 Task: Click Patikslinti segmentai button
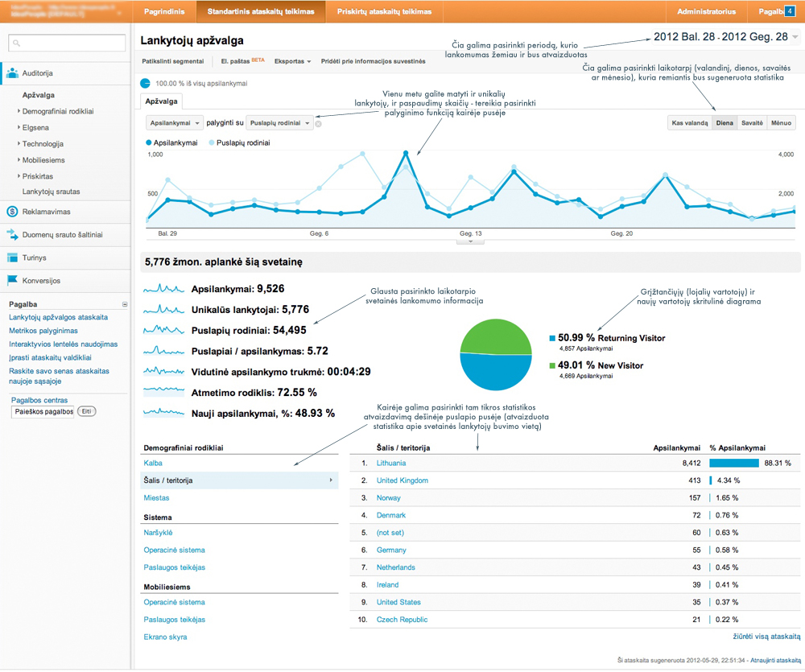(173, 61)
